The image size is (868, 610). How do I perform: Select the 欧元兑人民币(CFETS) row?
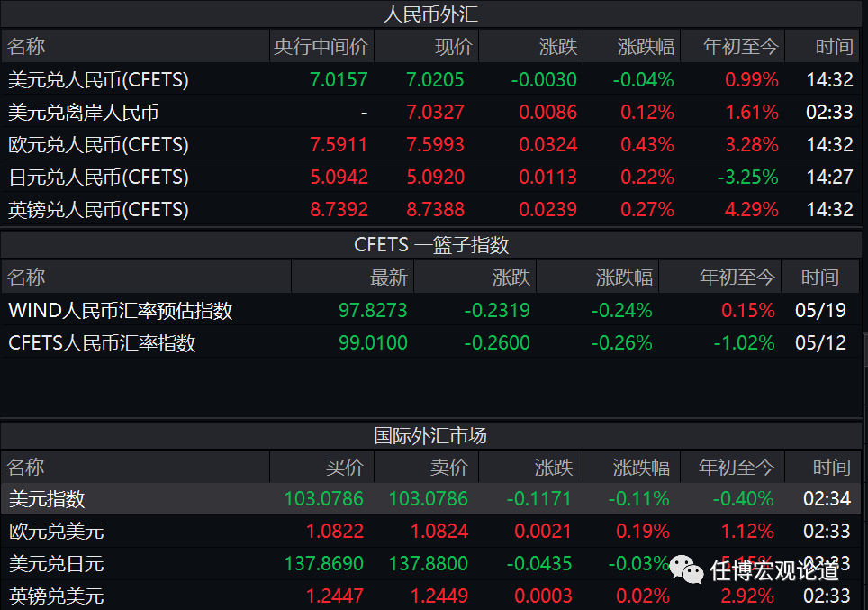98,145
